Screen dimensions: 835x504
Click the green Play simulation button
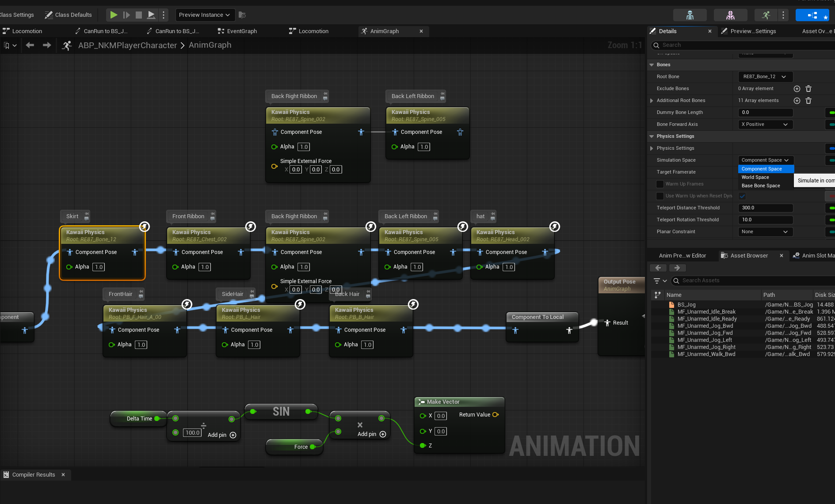pos(114,15)
